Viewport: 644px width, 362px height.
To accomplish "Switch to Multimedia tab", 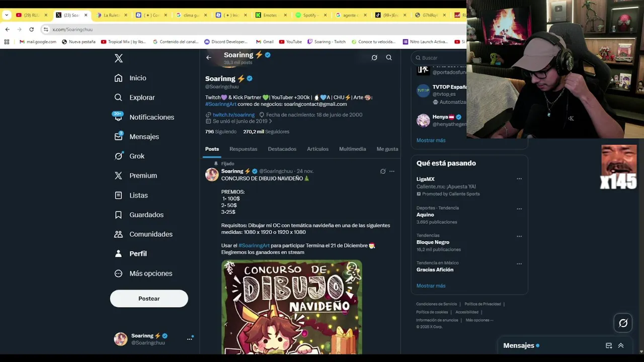I will pyautogui.click(x=352, y=149).
